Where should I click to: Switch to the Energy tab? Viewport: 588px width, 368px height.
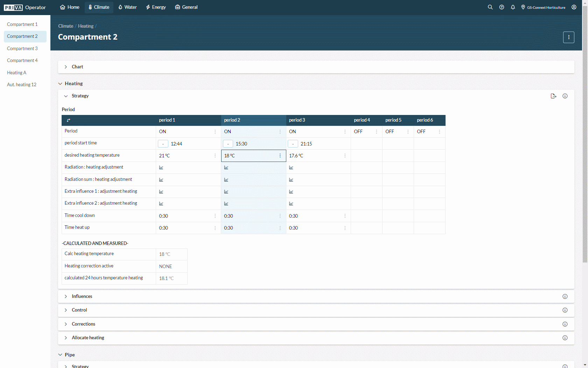click(x=155, y=7)
